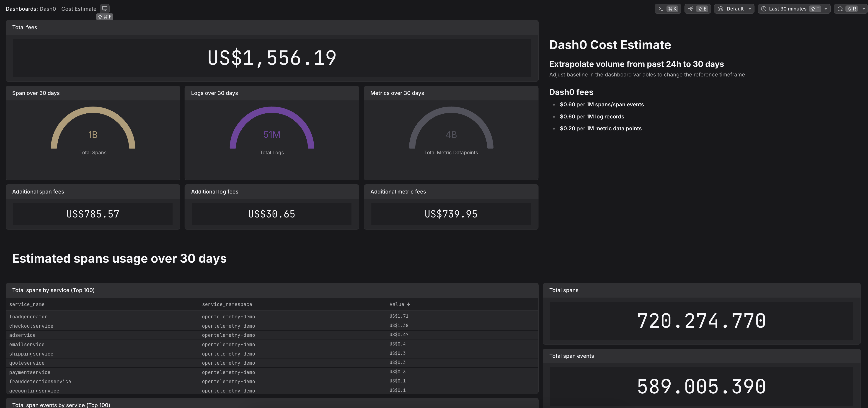Click the Total fees US$1,556.19 value
Screen dimensions: 868x408
271,58
